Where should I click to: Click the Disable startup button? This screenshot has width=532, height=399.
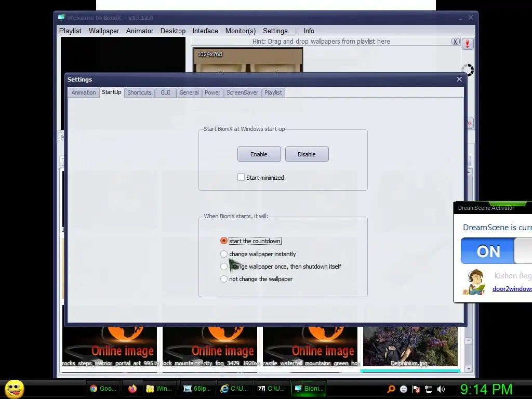click(307, 154)
